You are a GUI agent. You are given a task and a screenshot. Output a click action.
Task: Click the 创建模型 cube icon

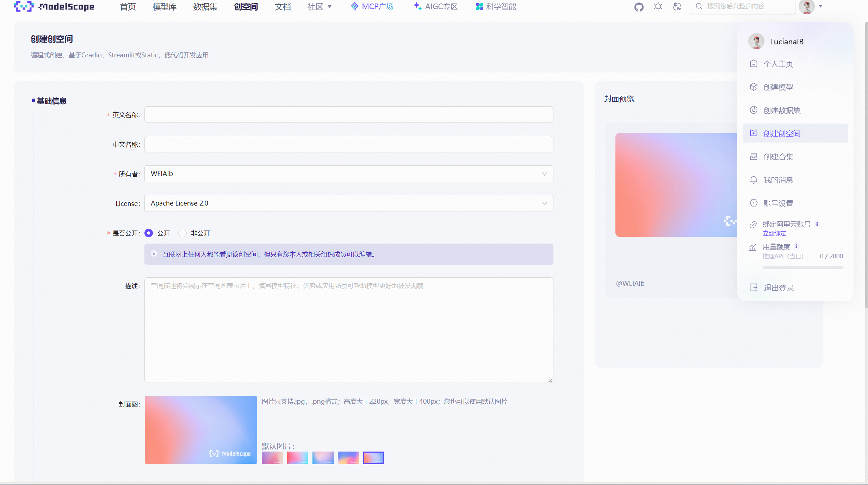point(754,87)
